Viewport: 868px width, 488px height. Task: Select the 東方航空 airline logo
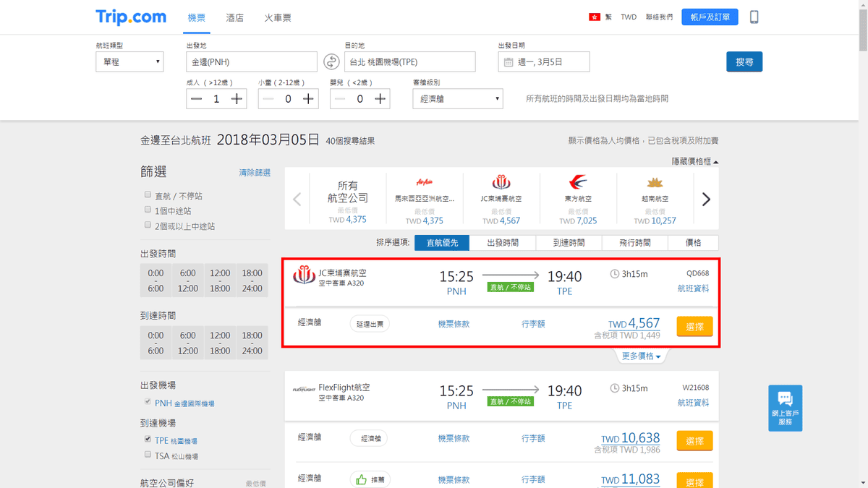(x=578, y=182)
